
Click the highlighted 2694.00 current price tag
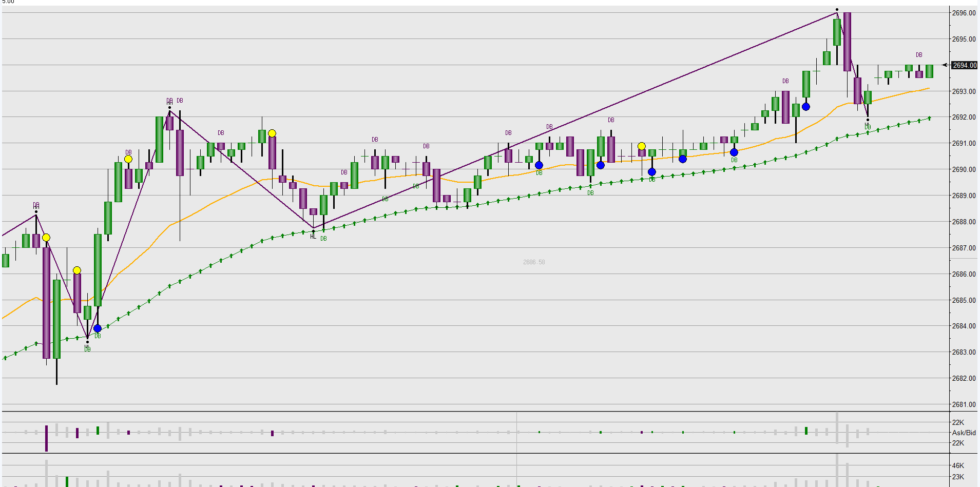click(964, 65)
